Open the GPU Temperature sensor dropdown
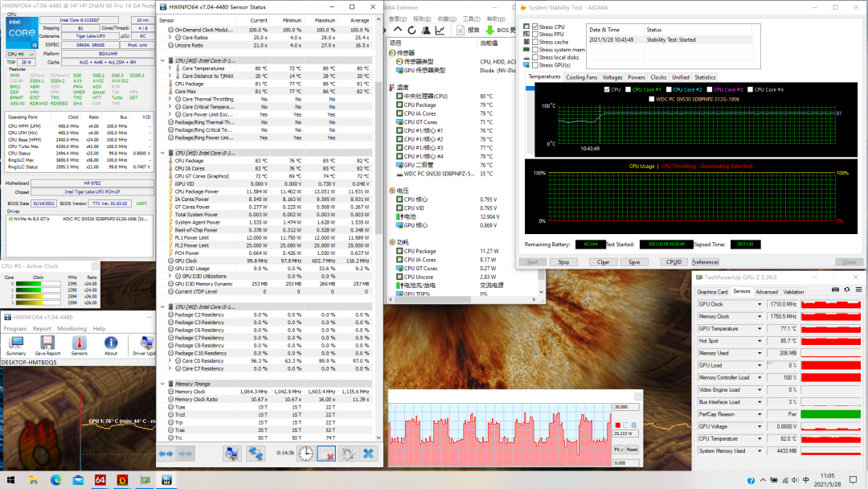868x489 pixels. point(759,329)
